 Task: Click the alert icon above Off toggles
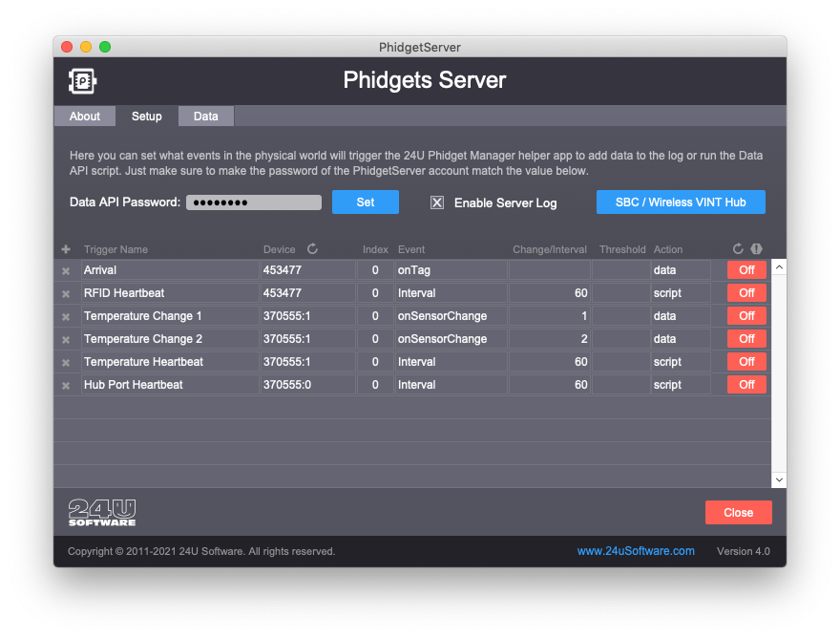[756, 248]
